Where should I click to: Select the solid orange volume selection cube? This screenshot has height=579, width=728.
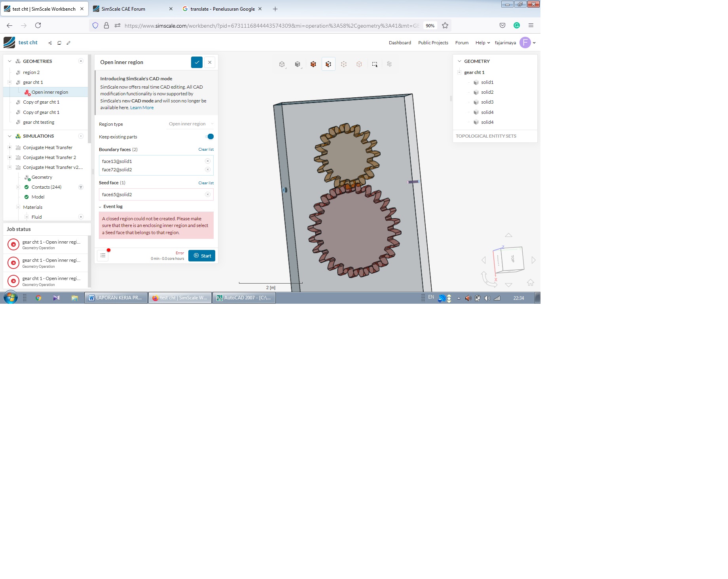pyautogui.click(x=313, y=64)
